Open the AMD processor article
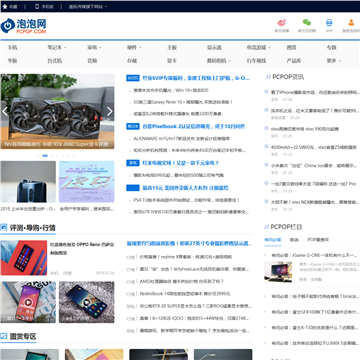This screenshot has height=360, width=360. click(x=181, y=281)
